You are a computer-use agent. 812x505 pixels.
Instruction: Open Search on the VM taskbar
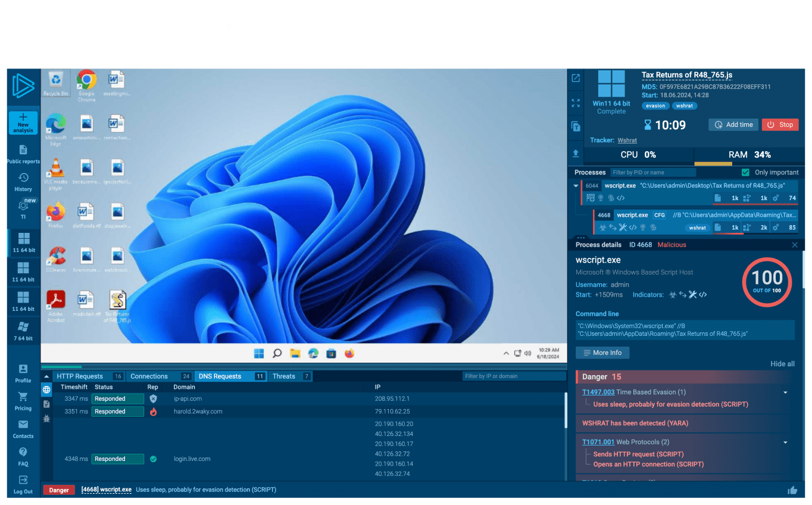277,353
